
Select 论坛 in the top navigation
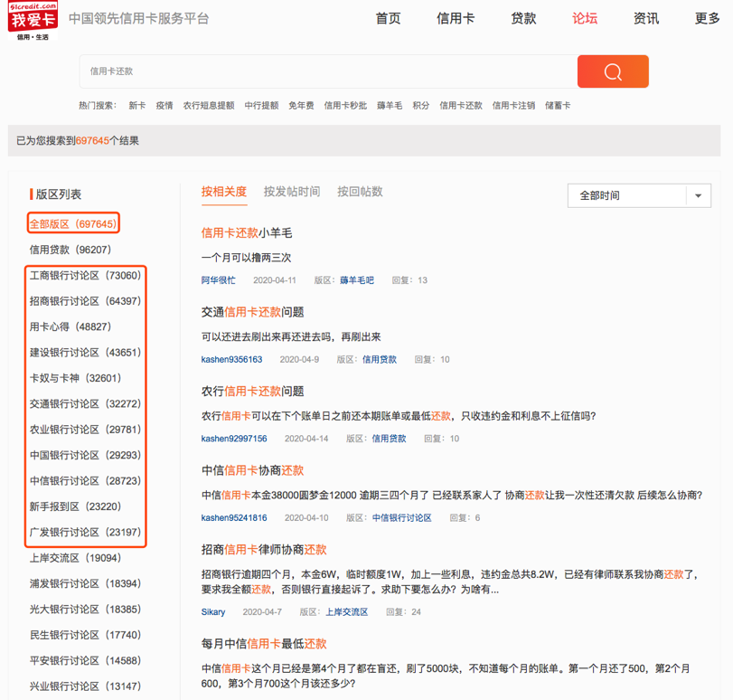tap(585, 18)
